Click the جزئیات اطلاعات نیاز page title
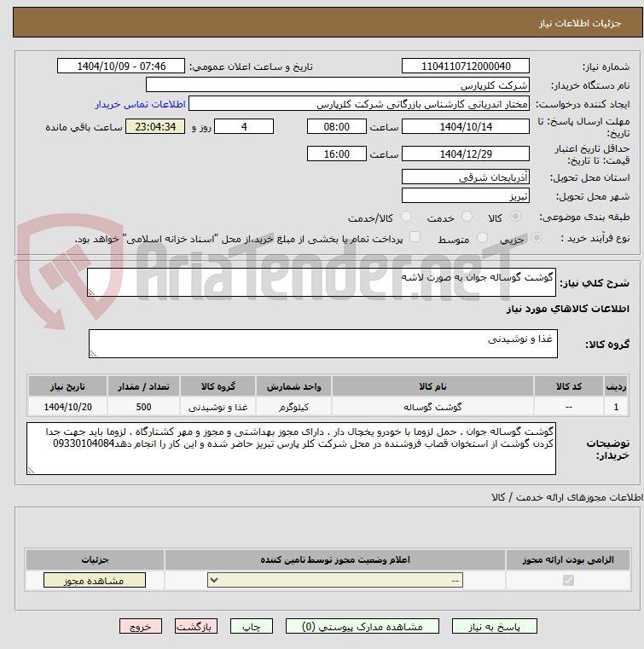Screen dimensions: 644x649 [580, 23]
